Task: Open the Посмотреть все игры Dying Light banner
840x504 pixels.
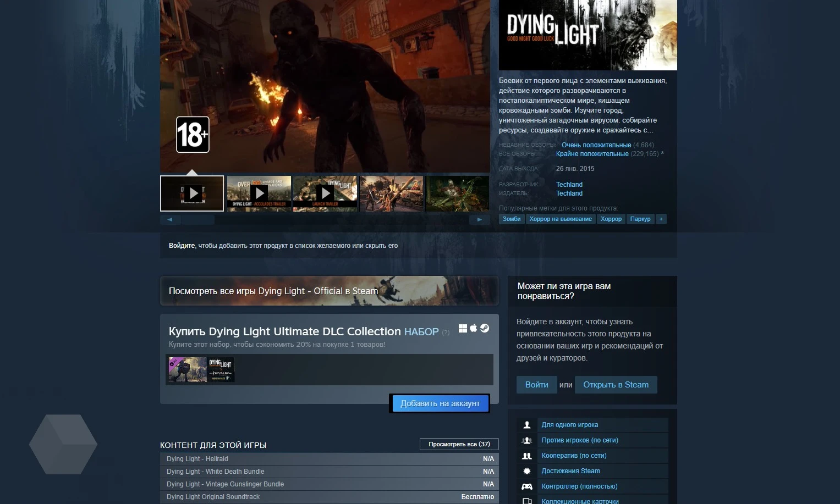Action: tap(329, 291)
